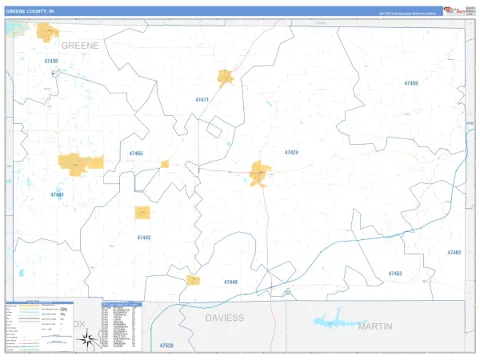Click ZIP code label 47438
Screen dimensions: 480x360
[x=51, y=61]
